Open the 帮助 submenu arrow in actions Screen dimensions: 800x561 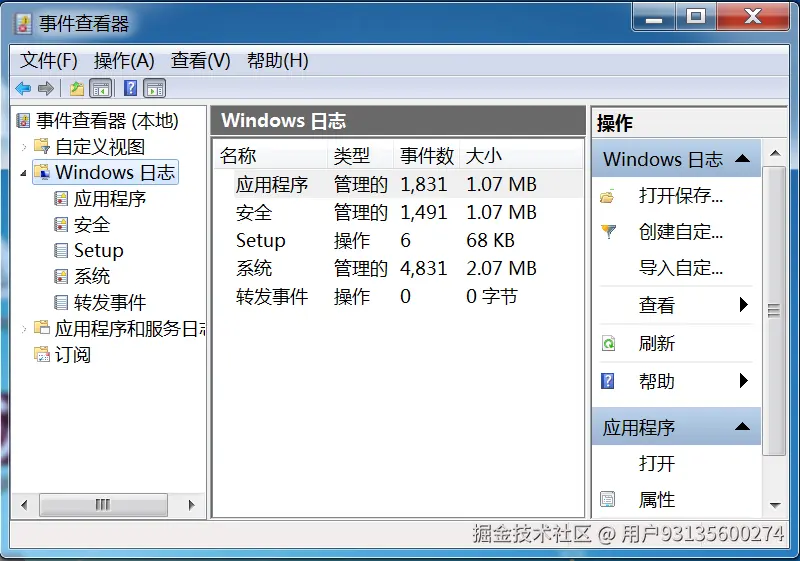(x=744, y=380)
